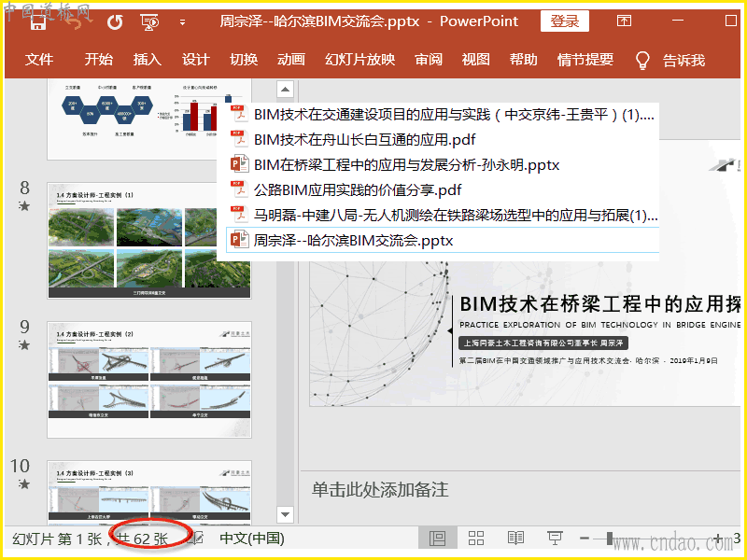
Task: Click the 告诉我 search text
Action: point(684,61)
